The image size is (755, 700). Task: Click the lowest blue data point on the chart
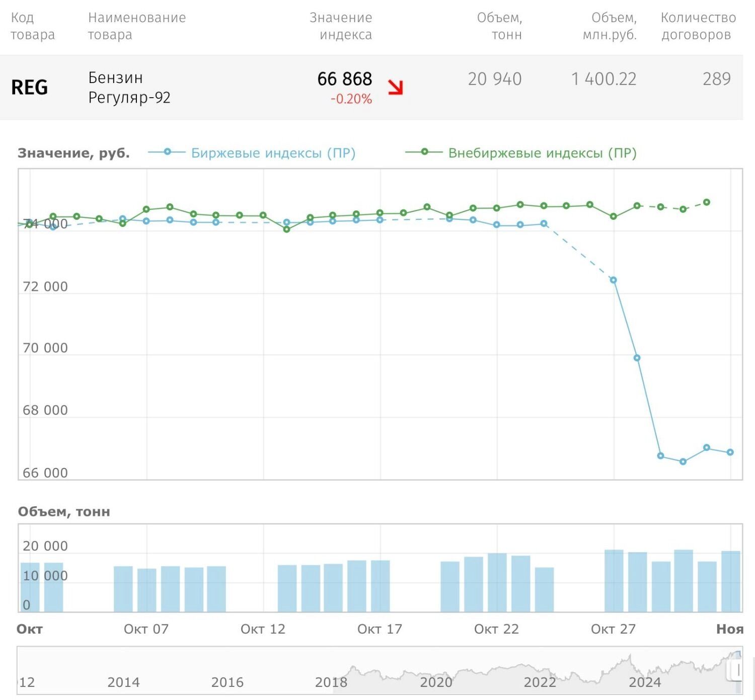click(683, 461)
